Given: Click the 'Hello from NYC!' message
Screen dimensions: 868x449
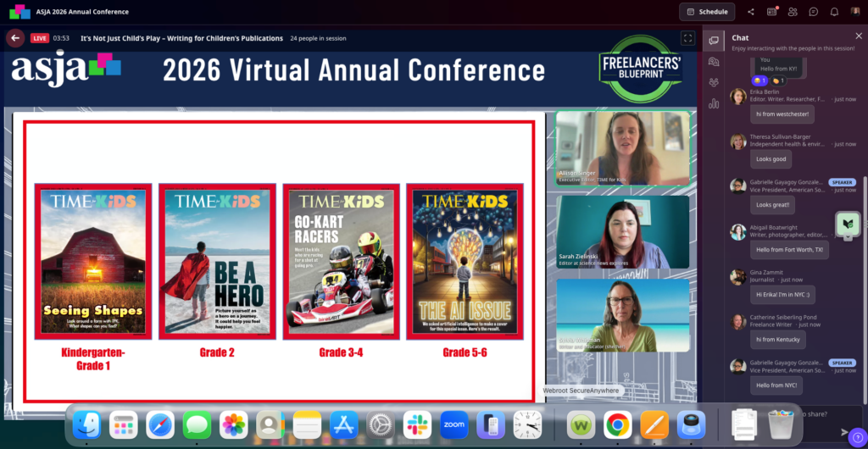Looking at the screenshot, I should click(776, 385).
